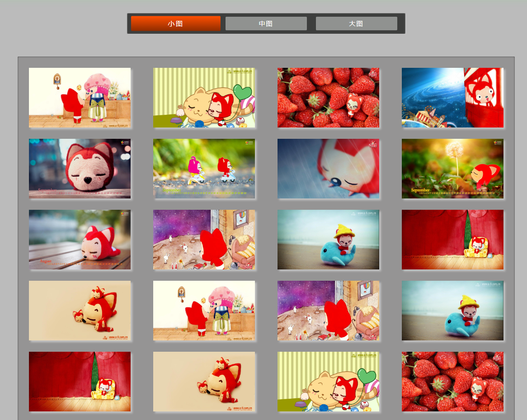Open the dandelion September calendar wallpaper
The height and width of the screenshot is (420, 527).
(x=452, y=169)
